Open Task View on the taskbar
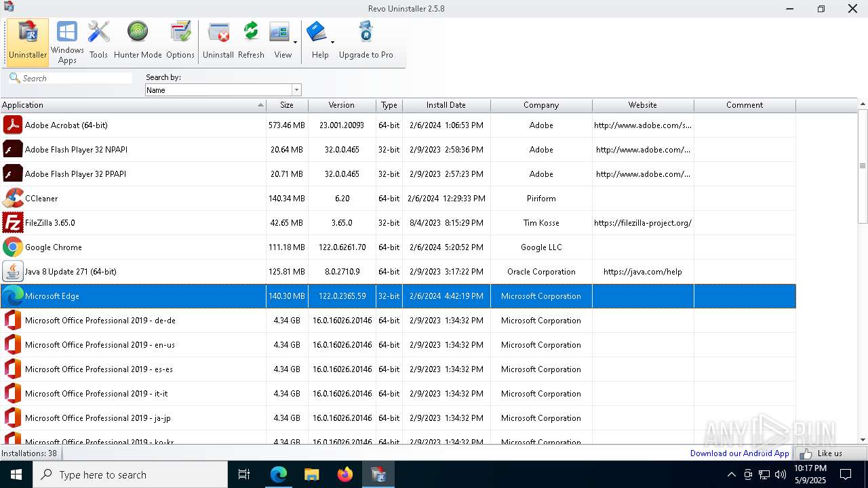 pyautogui.click(x=244, y=474)
